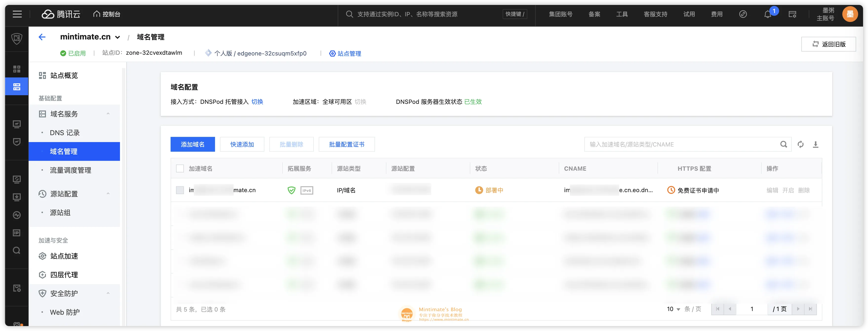Download the domain list
The width and height of the screenshot is (868, 331).
[815, 145]
